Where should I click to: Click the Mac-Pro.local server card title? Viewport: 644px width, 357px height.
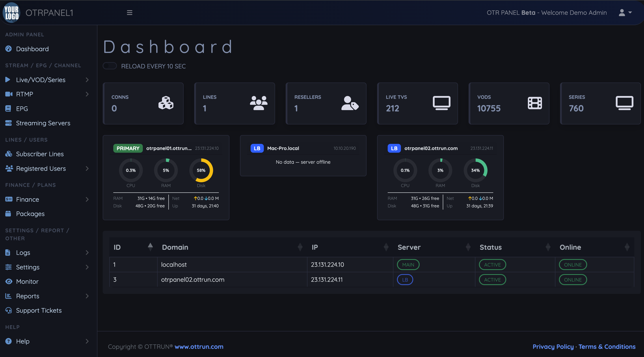pyautogui.click(x=283, y=148)
